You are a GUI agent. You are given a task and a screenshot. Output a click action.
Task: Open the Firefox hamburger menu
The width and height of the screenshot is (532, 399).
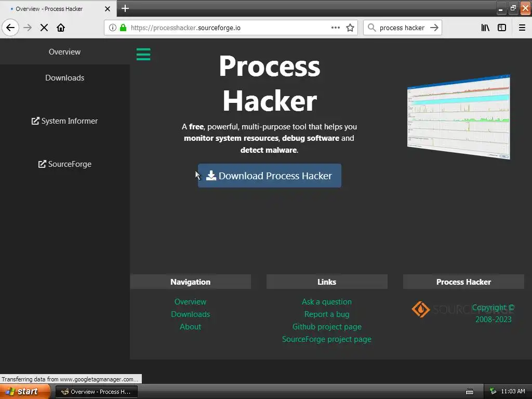tap(522, 28)
